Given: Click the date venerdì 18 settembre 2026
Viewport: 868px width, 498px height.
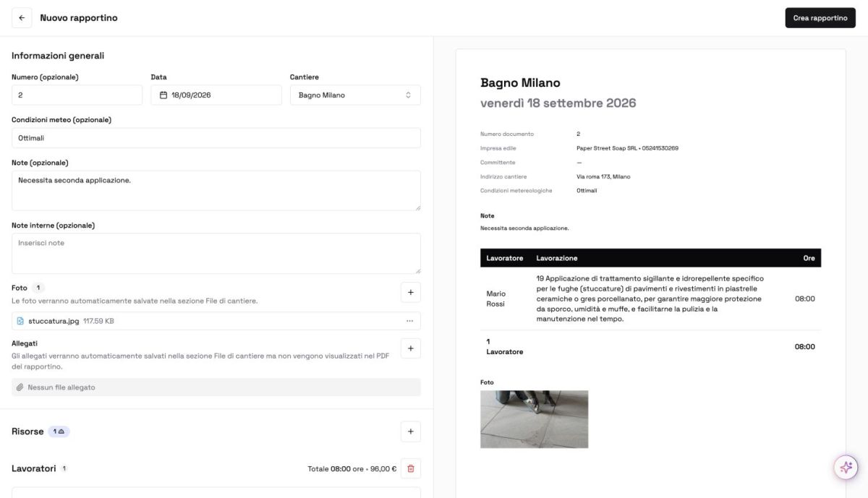Looking at the screenshot, I should click(558, 103).
